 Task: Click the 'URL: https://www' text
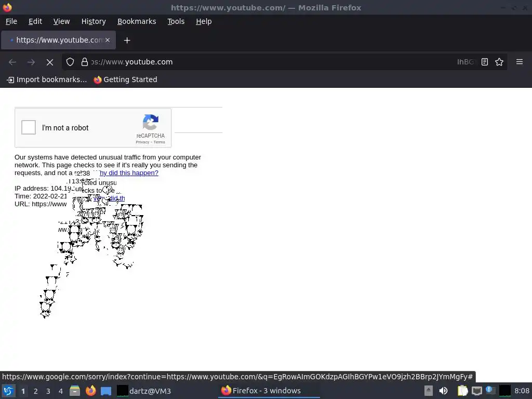(41, 204)
